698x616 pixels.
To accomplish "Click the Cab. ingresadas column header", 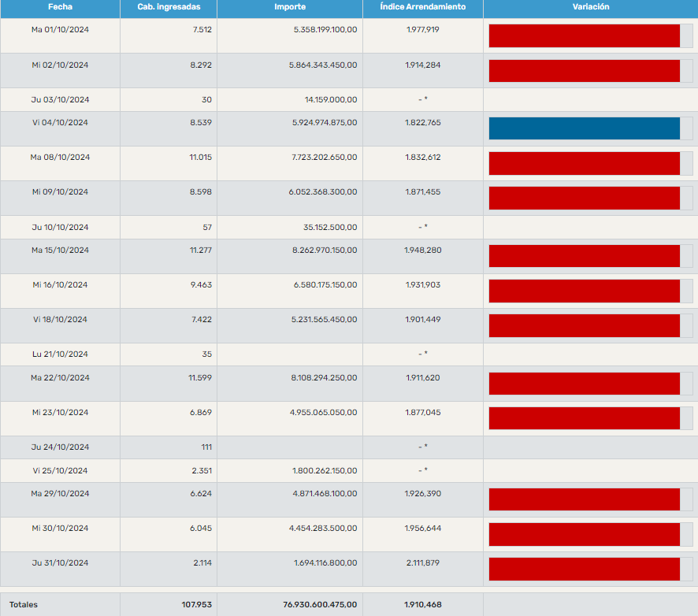I will click(169, 7).
